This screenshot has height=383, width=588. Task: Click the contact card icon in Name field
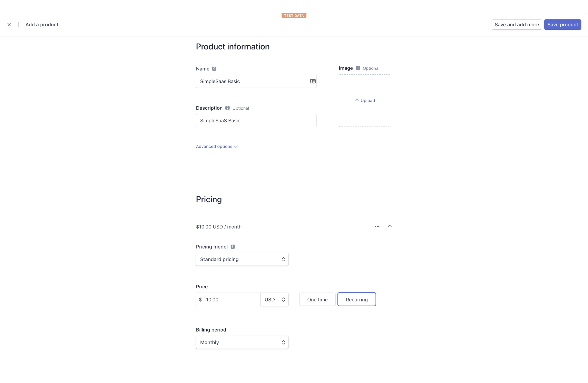click(313, 81)
